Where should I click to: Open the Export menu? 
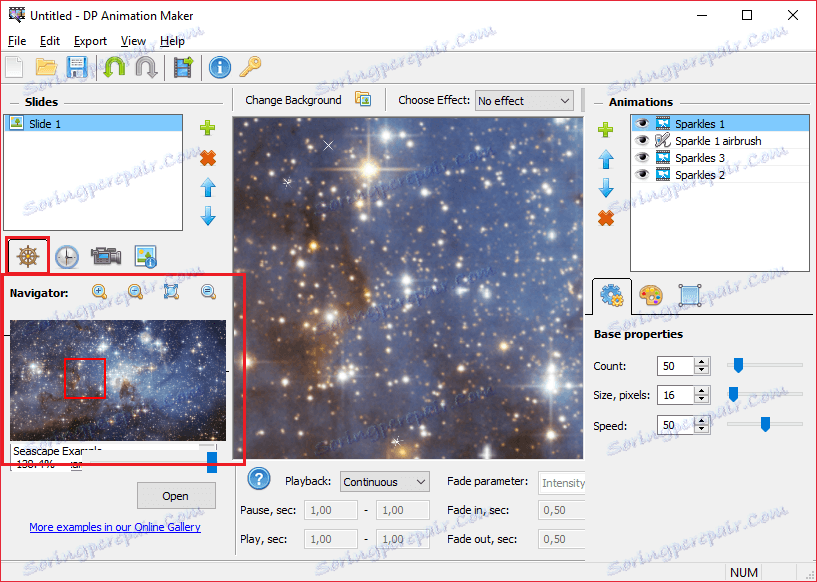[90, 41]
